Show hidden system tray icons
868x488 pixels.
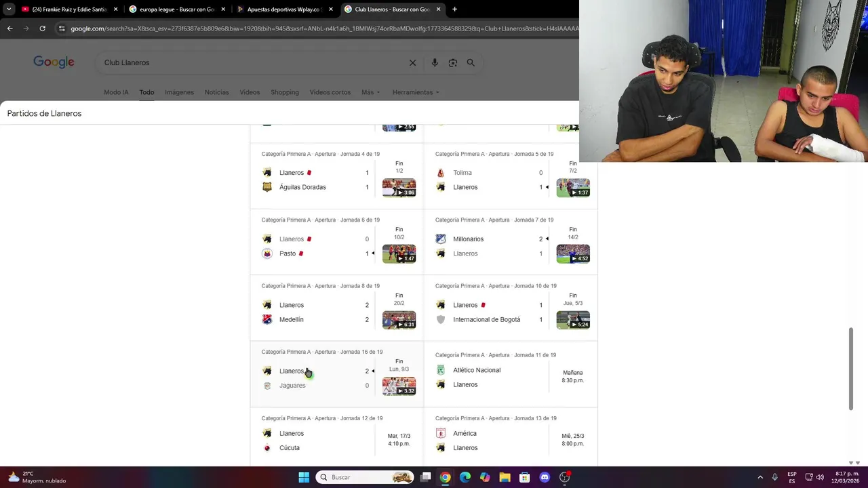(760, 477)
